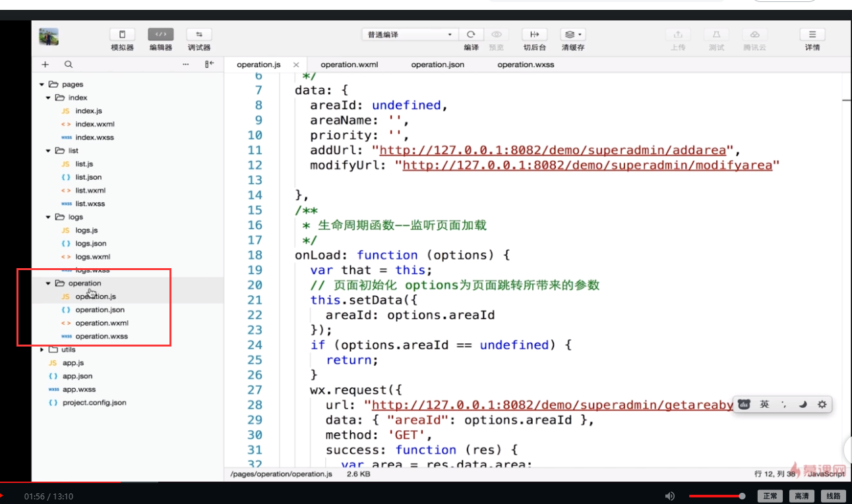Toggle the input method punctuation icon

(783, 405)
